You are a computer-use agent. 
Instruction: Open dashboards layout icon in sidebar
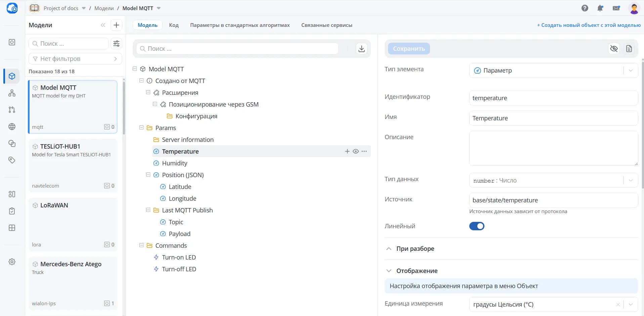12,194
